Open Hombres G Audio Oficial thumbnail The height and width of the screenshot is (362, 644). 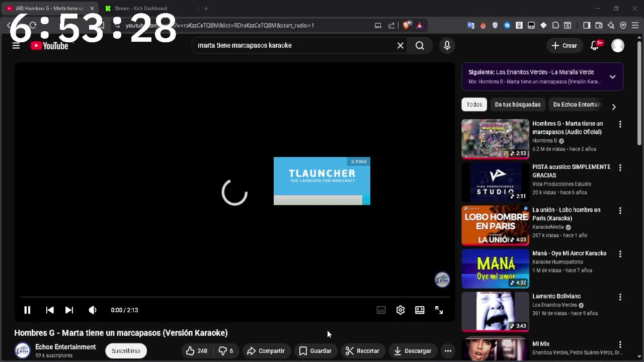pyautogui.click(x=496, y=138)
